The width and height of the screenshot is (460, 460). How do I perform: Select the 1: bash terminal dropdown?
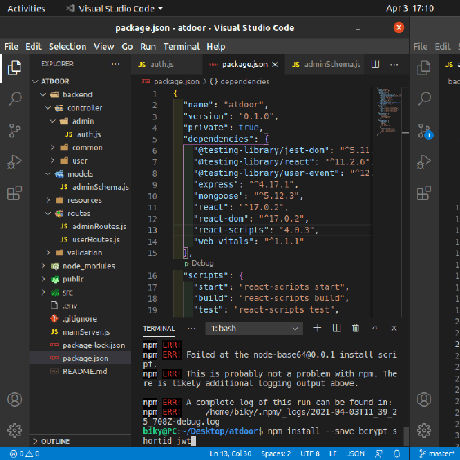pyautogui.click(x=254, y=328)
